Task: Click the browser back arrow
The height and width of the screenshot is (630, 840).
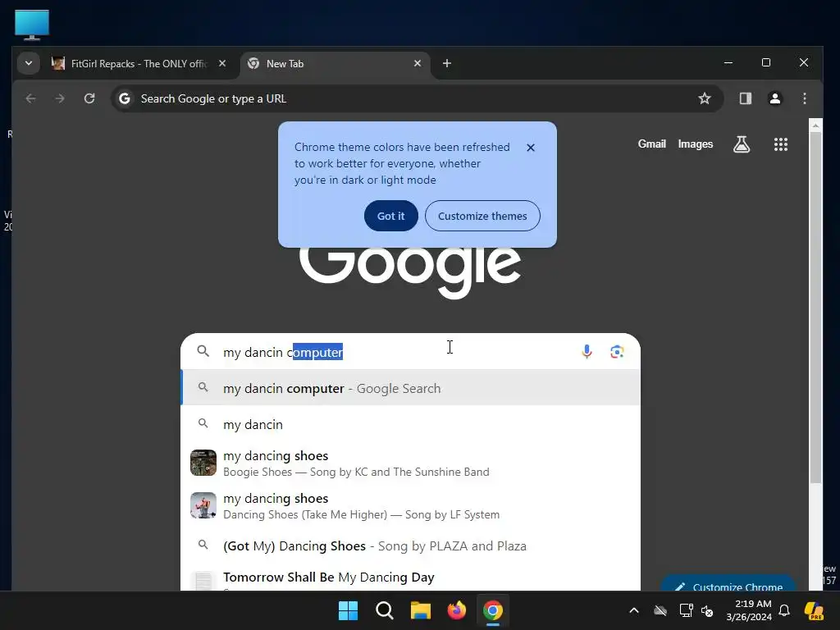Action: click(30, 98)
